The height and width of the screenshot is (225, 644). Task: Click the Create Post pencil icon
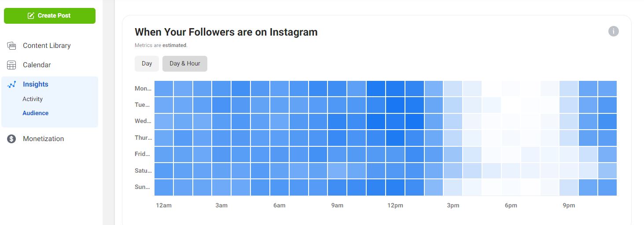tap(31, 16)
